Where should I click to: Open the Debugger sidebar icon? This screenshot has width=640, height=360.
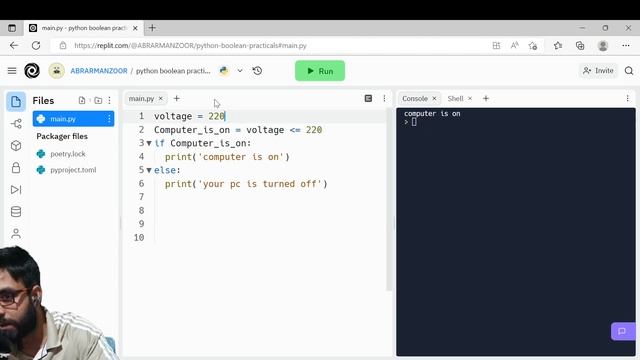tap(16, 190)
